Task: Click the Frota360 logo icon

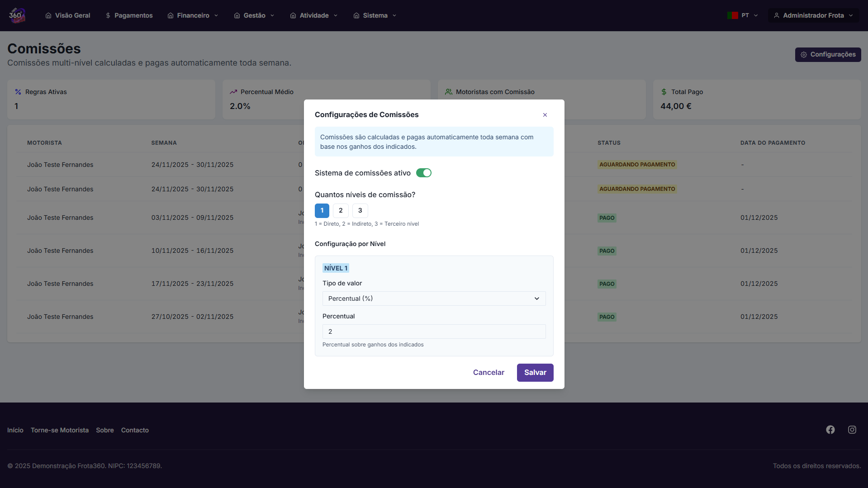Action: 17,15
